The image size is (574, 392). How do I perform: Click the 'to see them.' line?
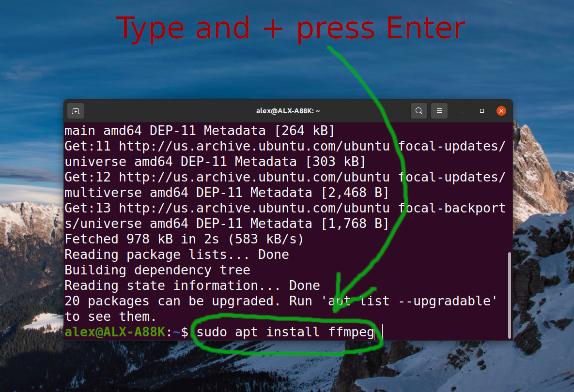[110, 317]
